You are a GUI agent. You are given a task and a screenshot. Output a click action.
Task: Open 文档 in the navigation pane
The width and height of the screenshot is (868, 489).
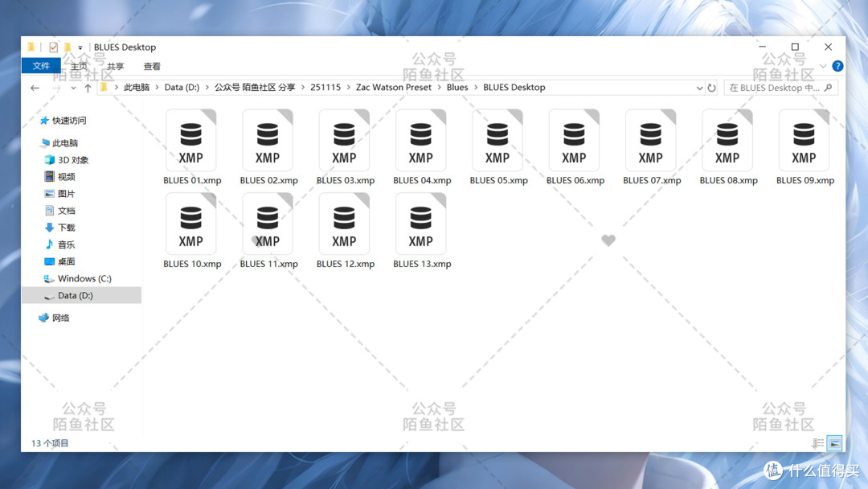point(66,211)
